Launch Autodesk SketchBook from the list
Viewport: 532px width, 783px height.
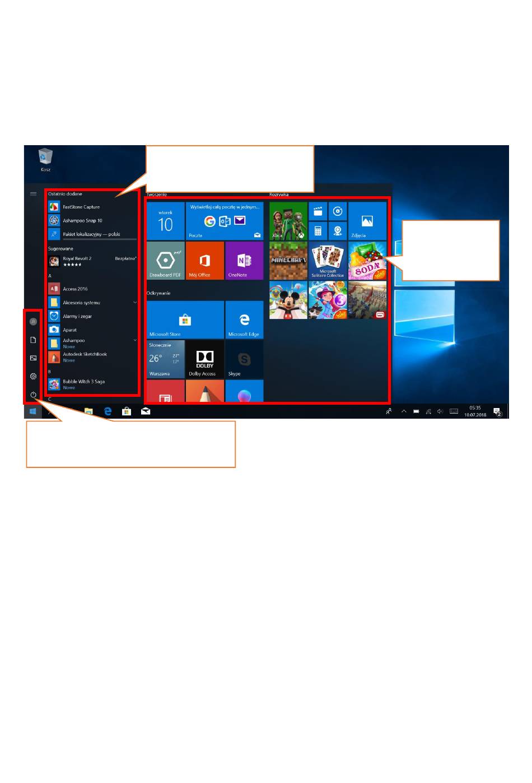tap(92, 357)
